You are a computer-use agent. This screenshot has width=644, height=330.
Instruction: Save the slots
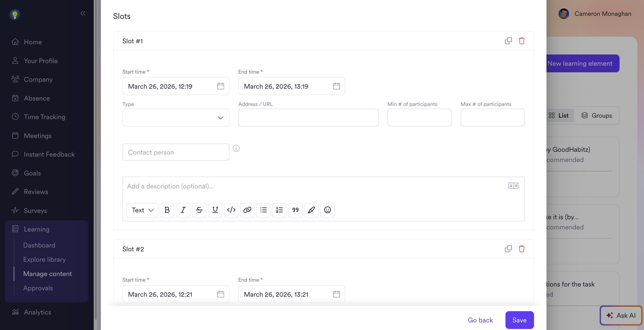[519, 320]
